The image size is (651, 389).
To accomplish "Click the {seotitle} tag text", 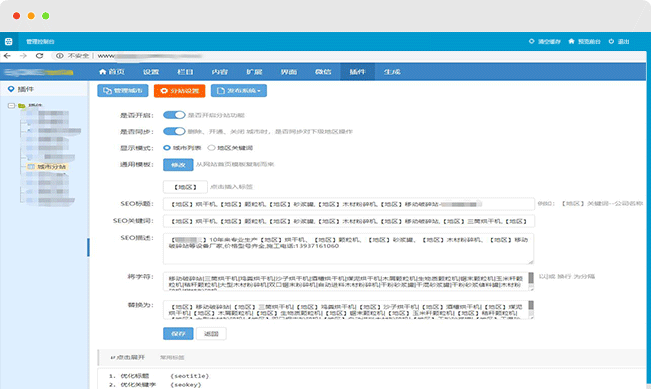I will coord(190,376).
